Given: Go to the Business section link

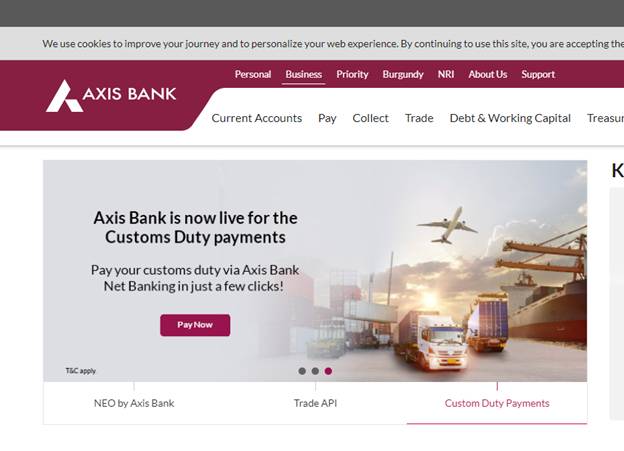Looking at the screenshot, I should (x=304, y=74).
